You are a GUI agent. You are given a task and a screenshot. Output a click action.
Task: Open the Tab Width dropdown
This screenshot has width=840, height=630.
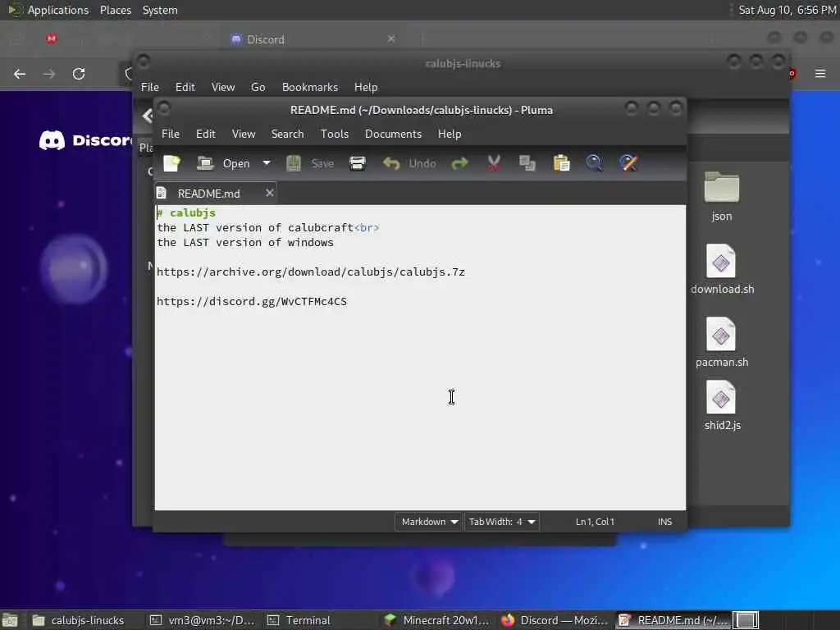click(502, 521)
